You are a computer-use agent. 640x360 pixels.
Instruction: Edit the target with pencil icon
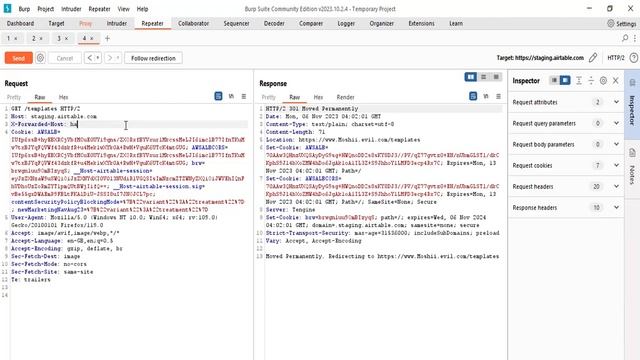click(593, 58)
